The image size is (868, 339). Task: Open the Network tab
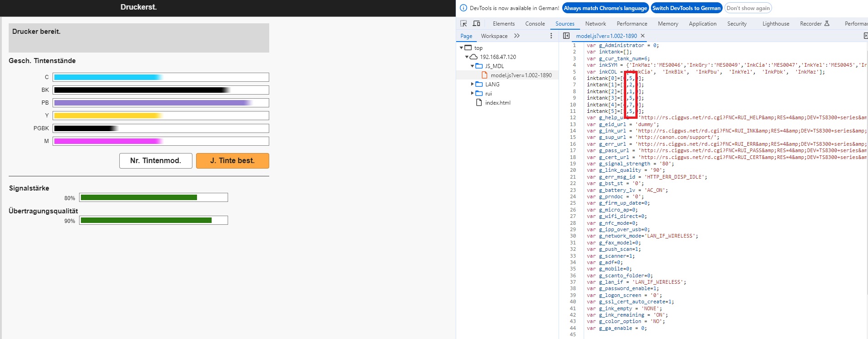point(596,23)
